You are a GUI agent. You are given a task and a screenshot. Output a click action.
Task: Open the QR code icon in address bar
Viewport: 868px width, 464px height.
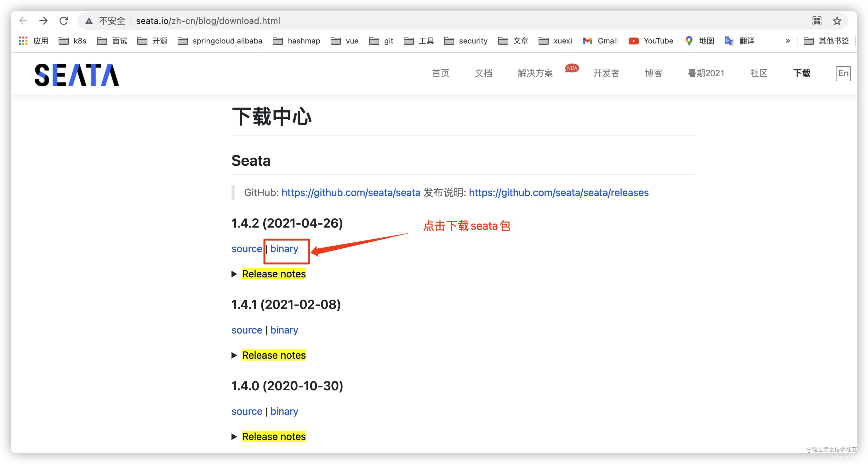(x=817, y=21)
